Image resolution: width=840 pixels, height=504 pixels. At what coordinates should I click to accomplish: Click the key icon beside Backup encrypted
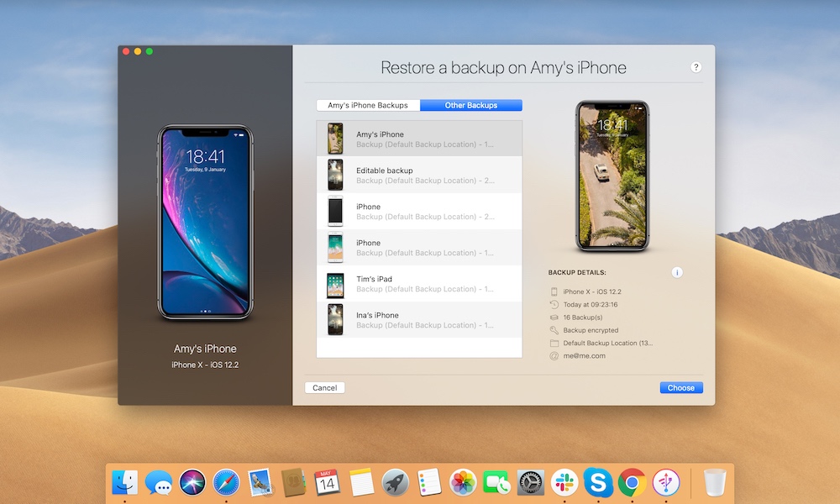(554, 330)
